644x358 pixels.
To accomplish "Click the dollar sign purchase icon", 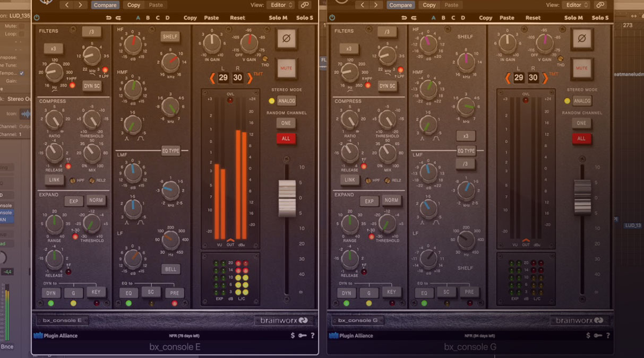I will [x=293, y=335].
